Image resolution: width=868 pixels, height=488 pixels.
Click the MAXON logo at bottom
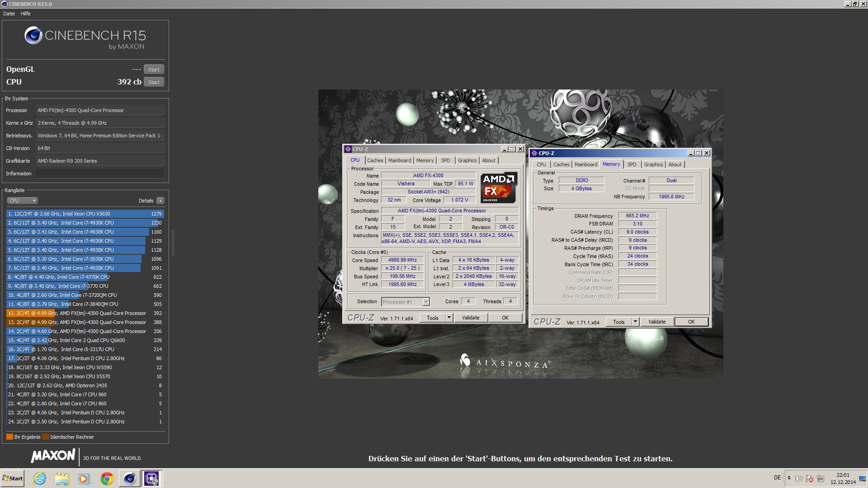pos(53,455)
